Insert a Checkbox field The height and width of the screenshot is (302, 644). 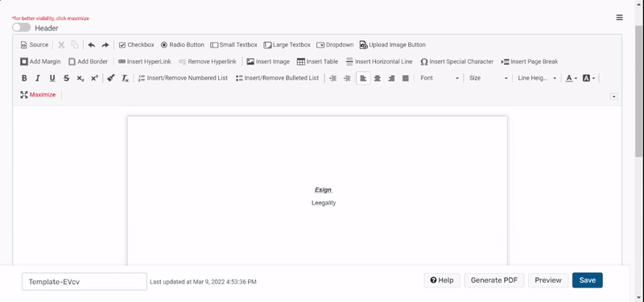(x=136, y=45)
